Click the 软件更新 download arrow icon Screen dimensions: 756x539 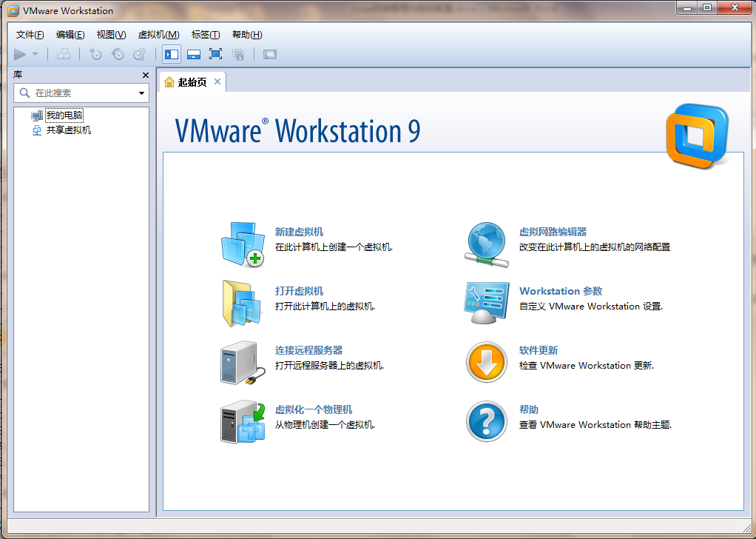[x=487, y=362]
